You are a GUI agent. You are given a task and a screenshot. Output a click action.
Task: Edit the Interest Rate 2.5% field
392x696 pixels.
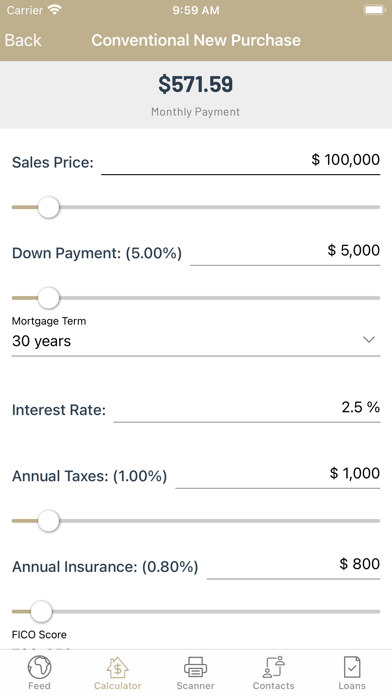point(247,408)
